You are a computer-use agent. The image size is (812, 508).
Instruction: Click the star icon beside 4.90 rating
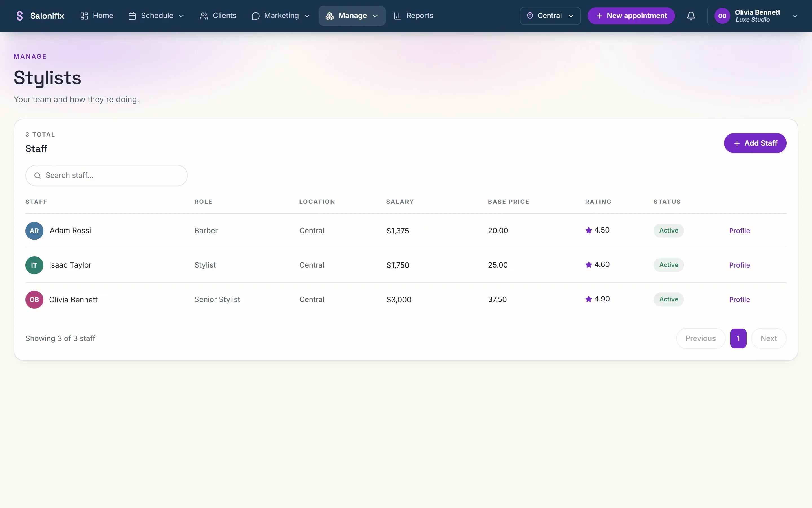[x=588, y=299]
